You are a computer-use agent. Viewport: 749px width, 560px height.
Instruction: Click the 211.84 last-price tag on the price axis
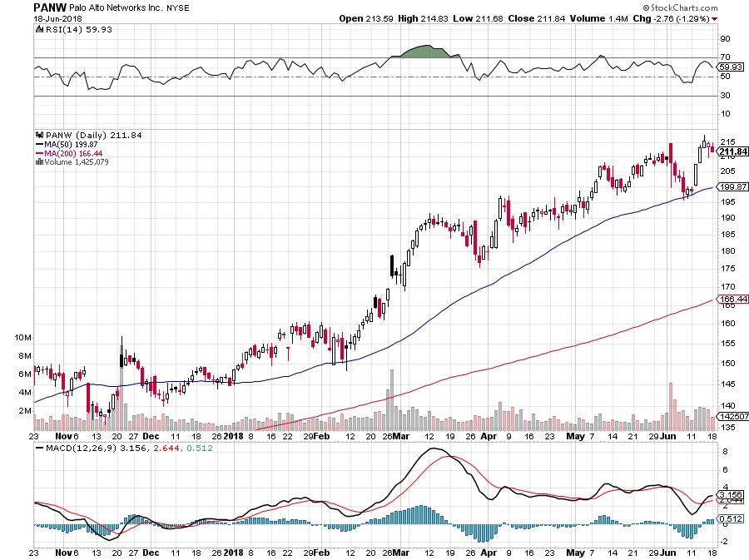(x=733, y=151)
